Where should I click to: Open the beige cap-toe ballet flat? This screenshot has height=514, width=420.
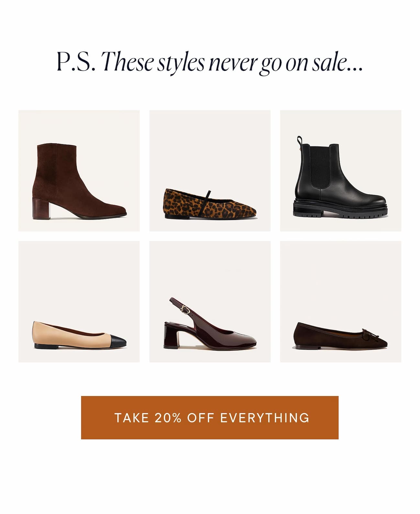coord(79,302)
